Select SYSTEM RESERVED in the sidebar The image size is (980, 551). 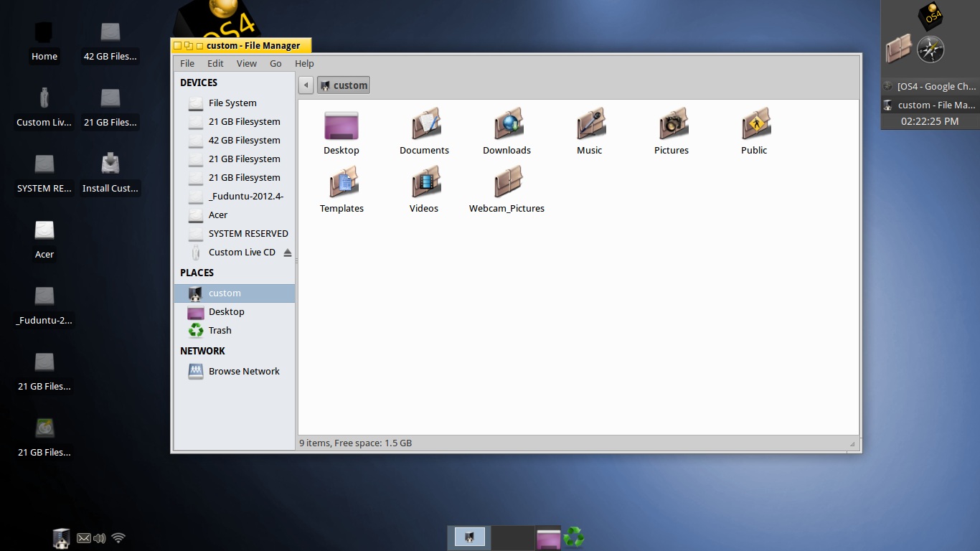point(235,234)
